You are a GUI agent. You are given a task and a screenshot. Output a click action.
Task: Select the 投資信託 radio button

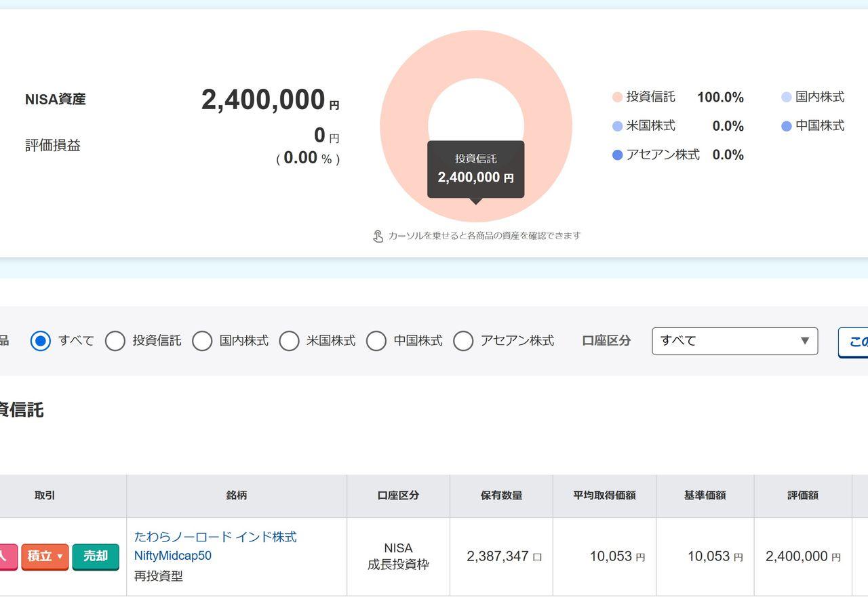[x=115, y=341]
